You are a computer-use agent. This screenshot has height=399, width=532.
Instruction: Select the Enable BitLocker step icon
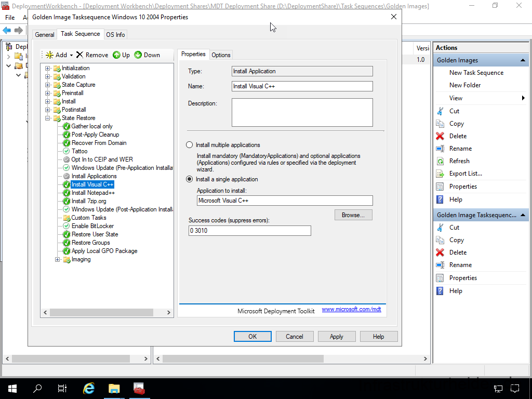pyautogui.click(x=66, y=226)
